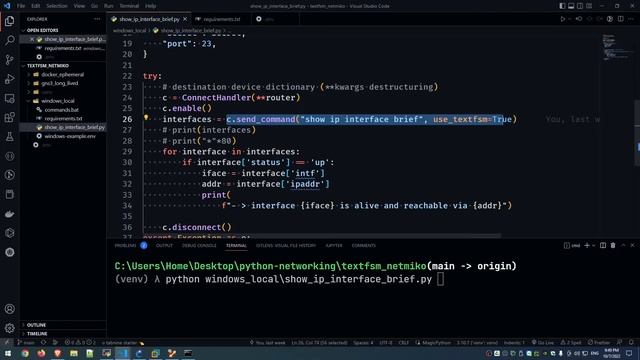This screenshot has width=640, height=360.
Task: Close show_ip_interface_brief.py in Open Editors
Action: (32, 39)
